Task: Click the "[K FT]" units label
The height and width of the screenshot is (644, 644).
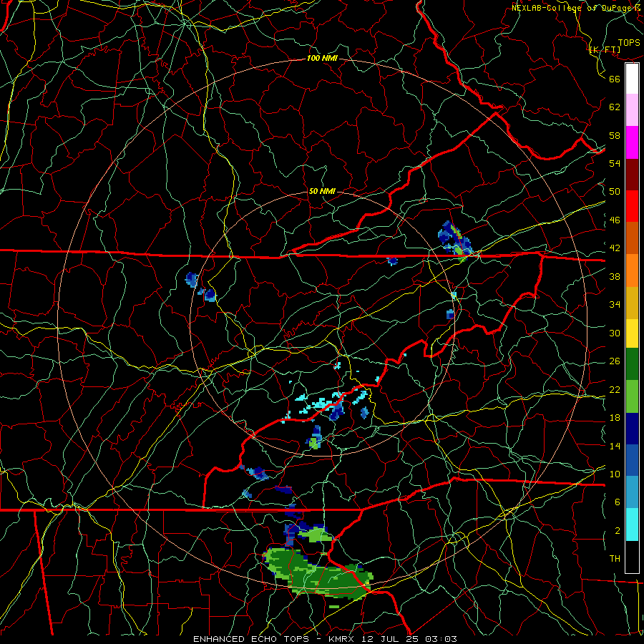Action: [605, 50]
